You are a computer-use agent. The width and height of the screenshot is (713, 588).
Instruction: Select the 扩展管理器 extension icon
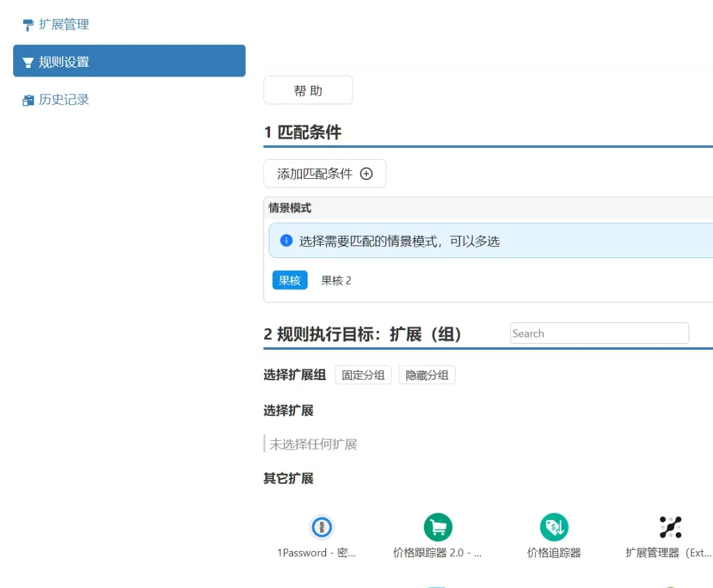click(671, 527)
